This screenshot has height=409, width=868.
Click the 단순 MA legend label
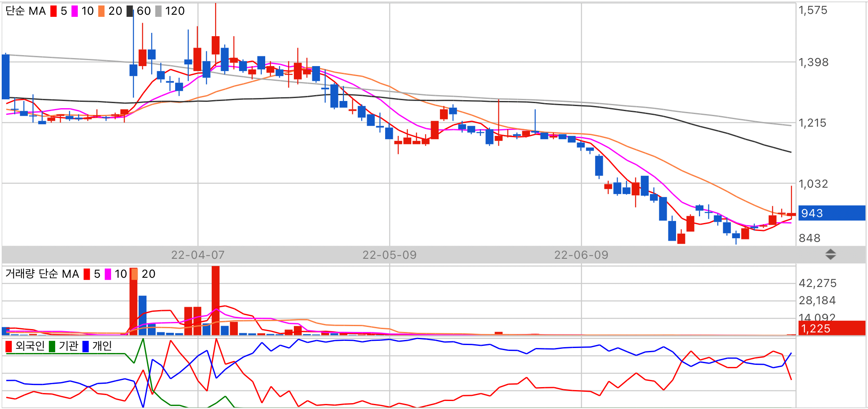26,11
